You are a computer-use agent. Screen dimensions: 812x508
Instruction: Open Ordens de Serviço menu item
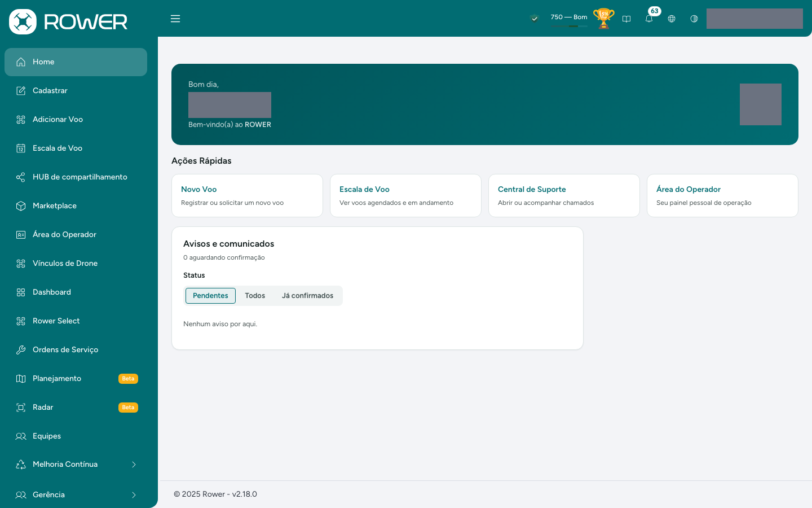[x=76, y=350]
